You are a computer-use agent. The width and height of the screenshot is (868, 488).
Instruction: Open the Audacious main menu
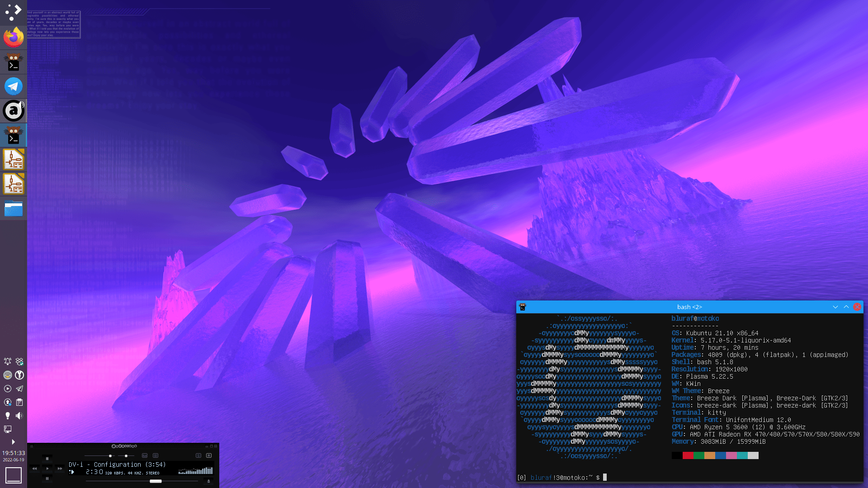pyautogui.click(x=32, y=446)
